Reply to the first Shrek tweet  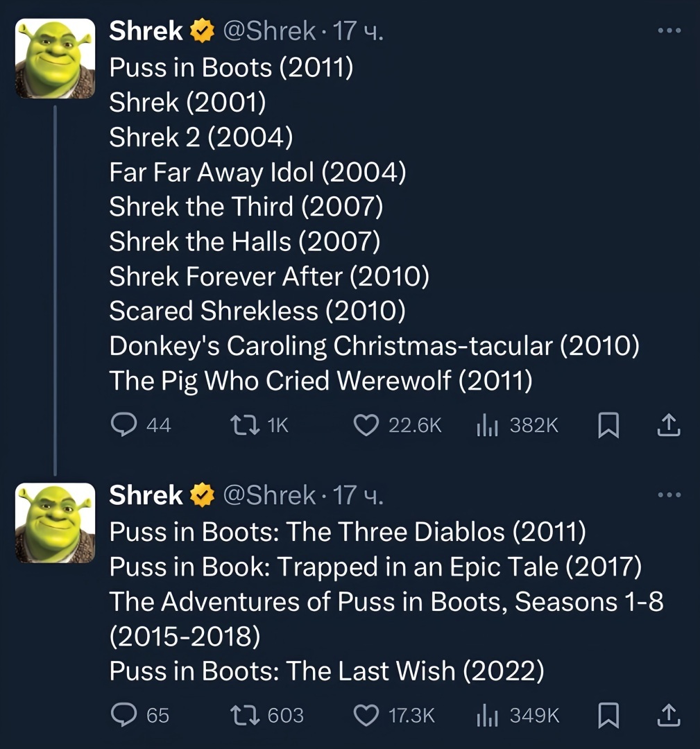tap(123, 424)
